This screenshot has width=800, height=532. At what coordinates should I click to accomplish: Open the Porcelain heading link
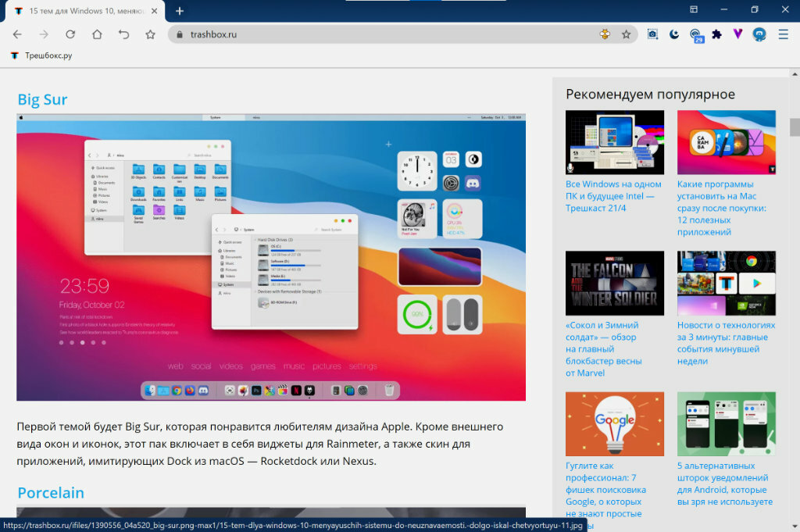click(51, 493)
